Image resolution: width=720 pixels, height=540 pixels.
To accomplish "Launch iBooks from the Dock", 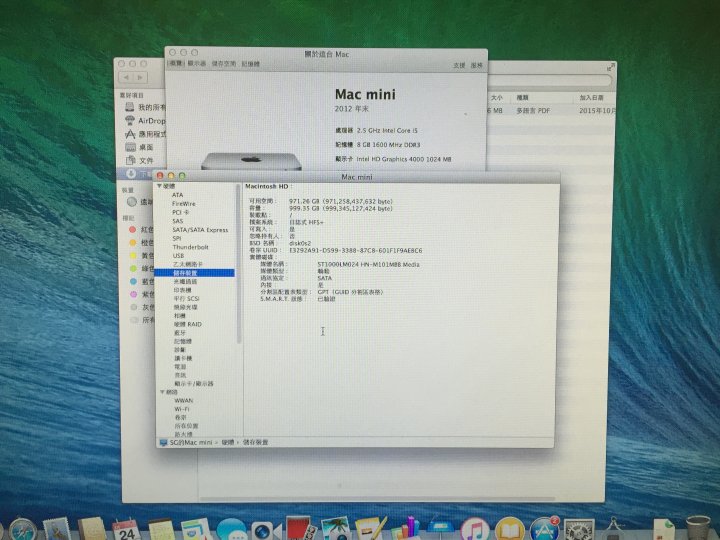I will [x=510, y=530].
